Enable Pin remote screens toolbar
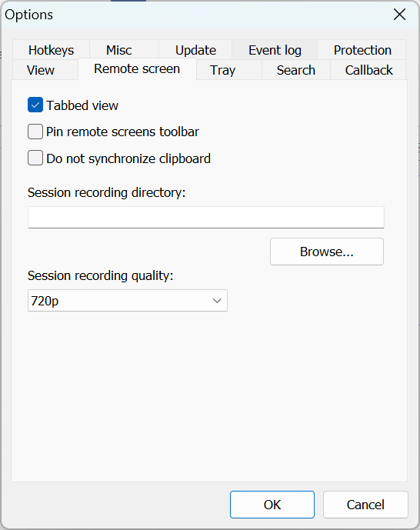 click(35, 132)
